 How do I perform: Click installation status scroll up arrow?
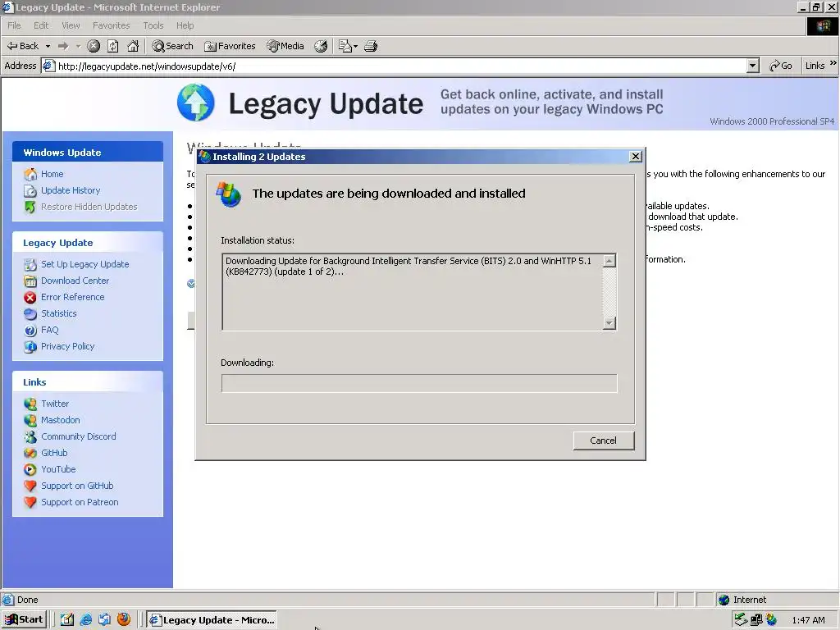tap(609, 261)
